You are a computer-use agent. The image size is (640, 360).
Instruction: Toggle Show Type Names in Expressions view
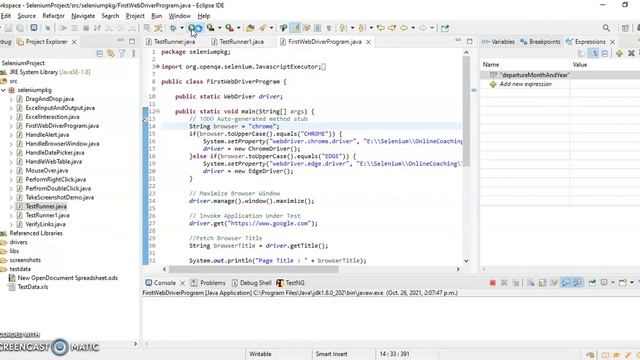click(x=582, y=53)
